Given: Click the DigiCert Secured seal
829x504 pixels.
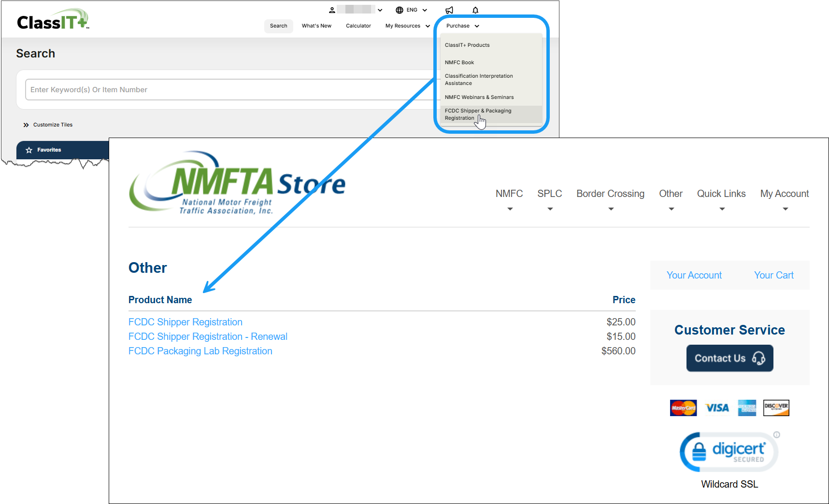Looking at the screenshot, I should pos(729,451).
